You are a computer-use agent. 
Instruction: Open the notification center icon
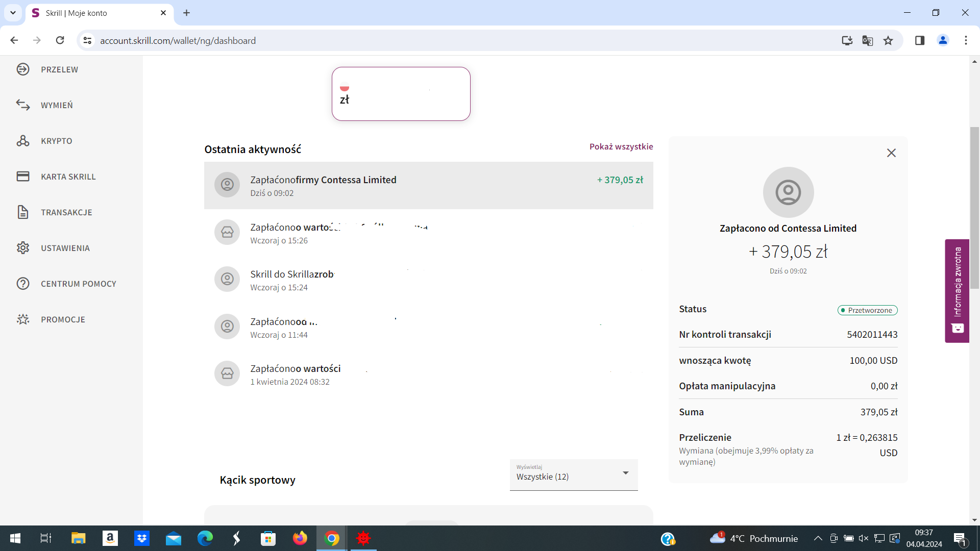[x=960, y=539]
